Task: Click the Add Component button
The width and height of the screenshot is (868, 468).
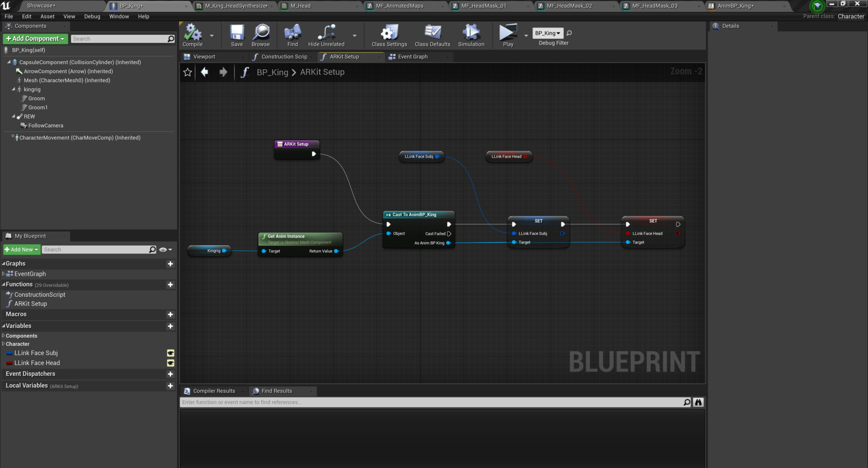Action: click(35, 39)
